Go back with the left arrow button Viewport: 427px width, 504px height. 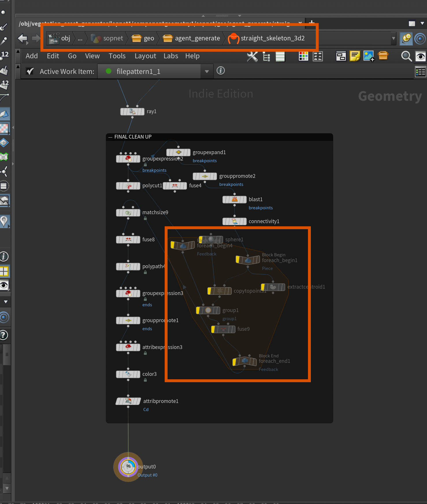[23, 38]
